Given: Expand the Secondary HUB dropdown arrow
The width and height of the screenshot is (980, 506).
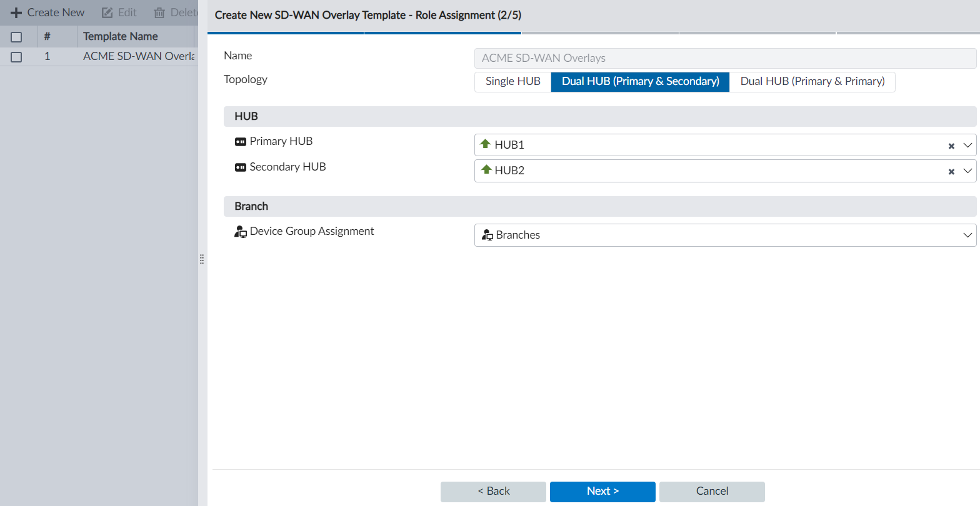Looking at the screenshot, I should point(967,171).
